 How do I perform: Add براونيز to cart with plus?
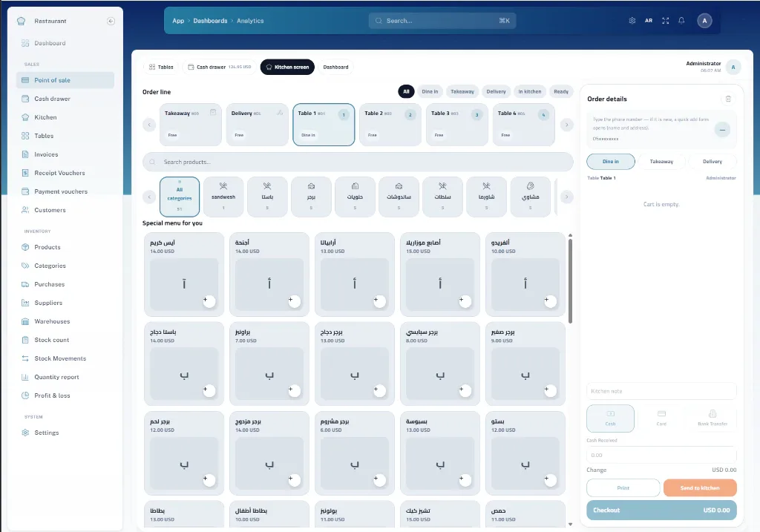point(294,390)
